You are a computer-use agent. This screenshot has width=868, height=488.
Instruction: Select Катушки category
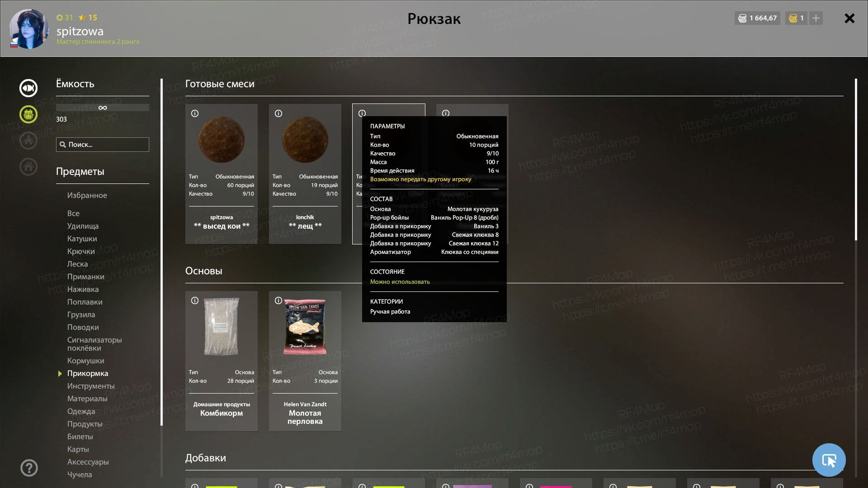[x=82, y=239]
